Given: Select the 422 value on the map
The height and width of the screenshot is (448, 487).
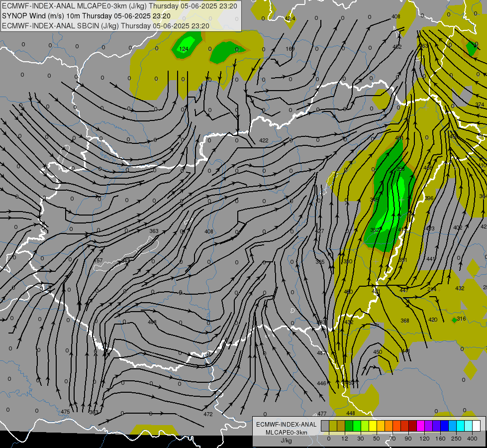Looking at the screenshot, I should (264, 140).
